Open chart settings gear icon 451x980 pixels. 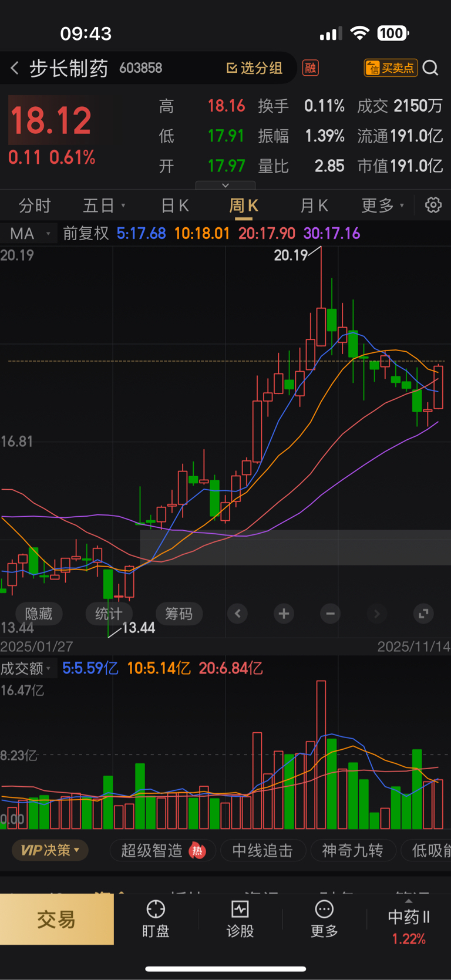[x=433, y=205]
